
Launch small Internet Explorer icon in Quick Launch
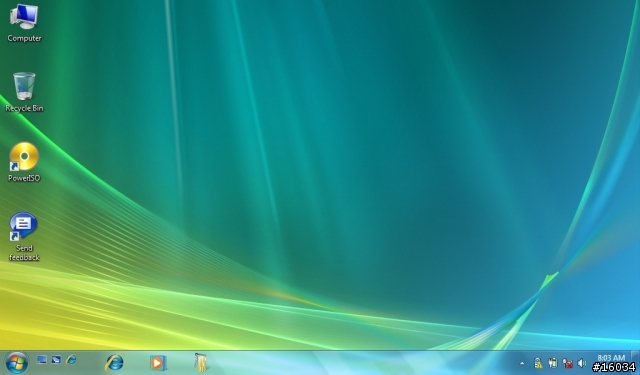(x=71, y=359)
